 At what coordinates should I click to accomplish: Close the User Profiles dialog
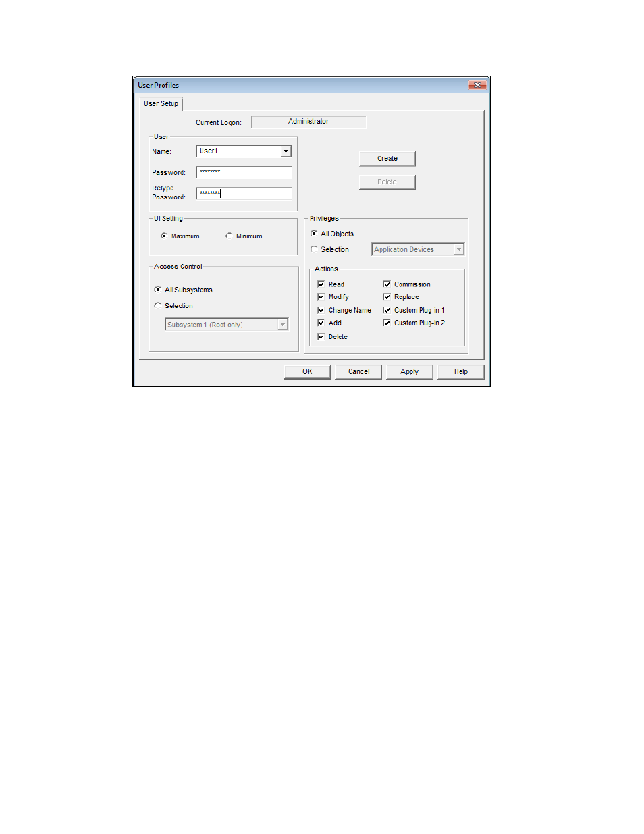[x=477, y=85]
